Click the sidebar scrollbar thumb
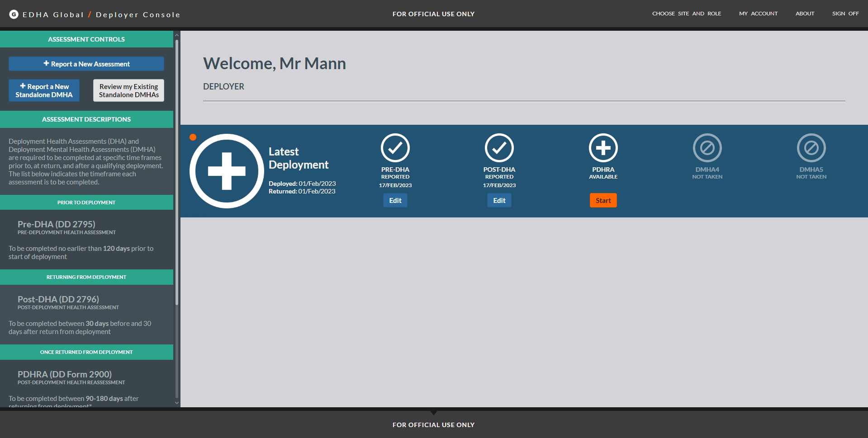The width and height of the screenshot is (868, 438). tap(177, 172)
